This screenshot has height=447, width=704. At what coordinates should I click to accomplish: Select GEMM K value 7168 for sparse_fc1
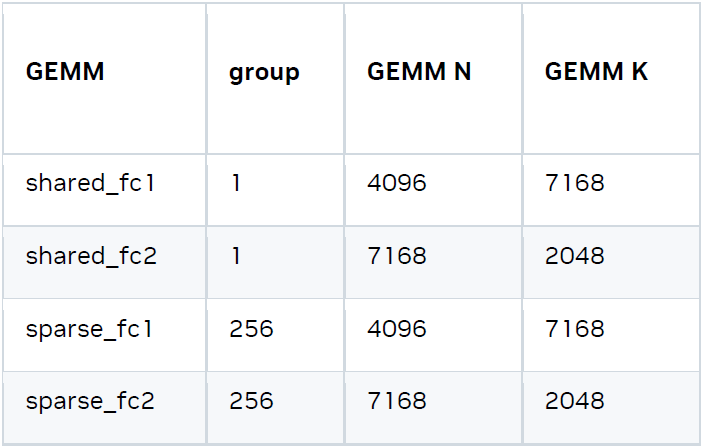(x=575, y=329)
